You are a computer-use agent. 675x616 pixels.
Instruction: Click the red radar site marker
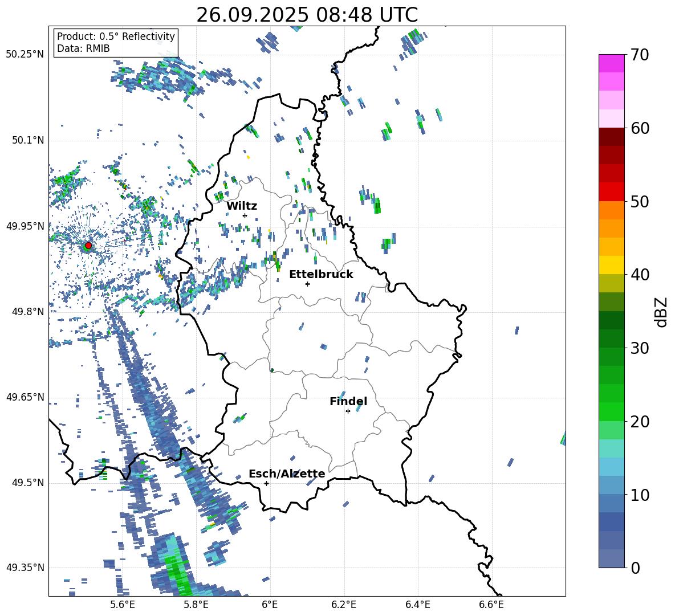[x=88, y=246]
